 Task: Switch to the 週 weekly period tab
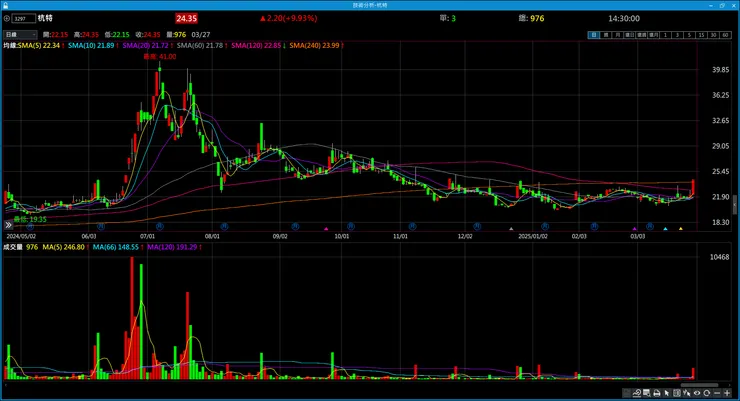[606, 35]
